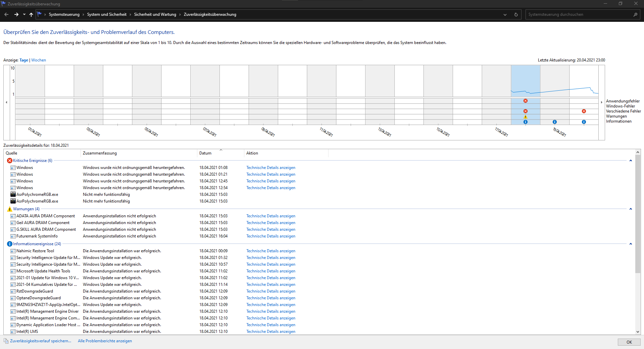644x349 pixels.
Task: Expand the chevron after System und Sicherheit
Action: point(130,14)
